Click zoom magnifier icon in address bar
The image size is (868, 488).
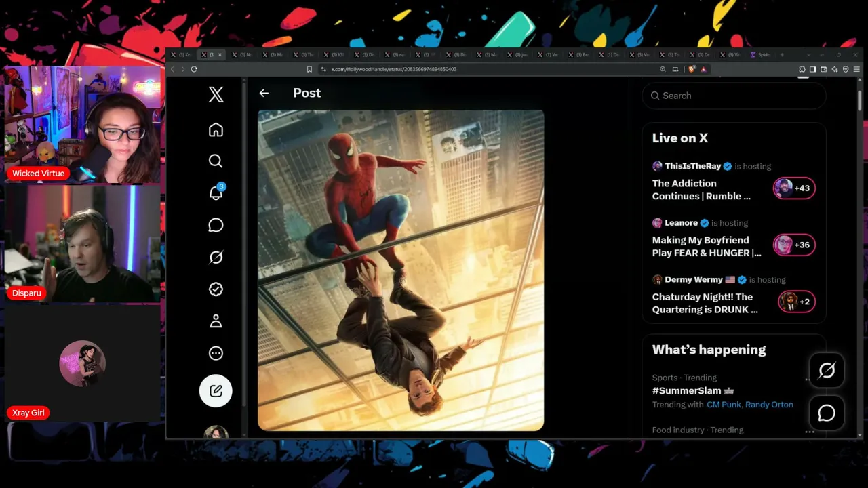point(663,69)
